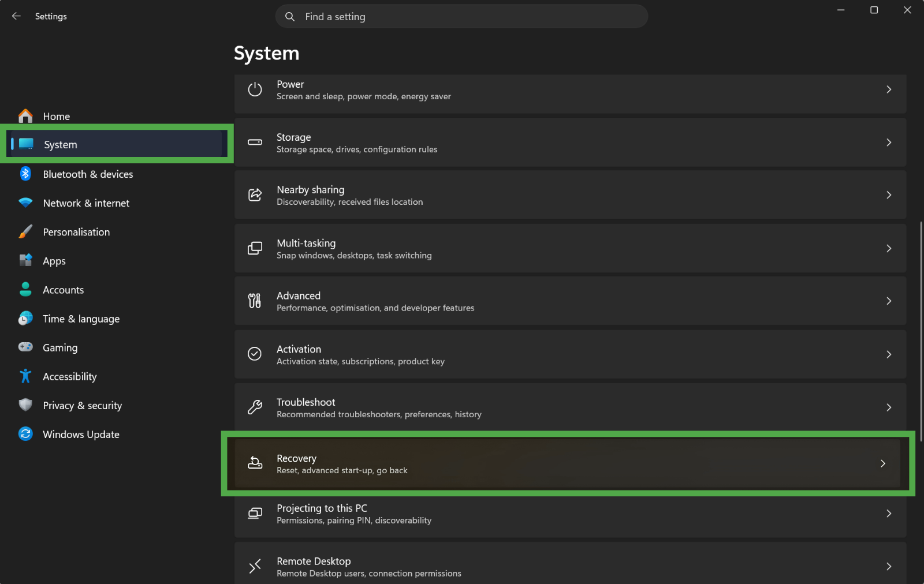
Task: Click the System monitor icon
Action: click(x=26, y=144)
